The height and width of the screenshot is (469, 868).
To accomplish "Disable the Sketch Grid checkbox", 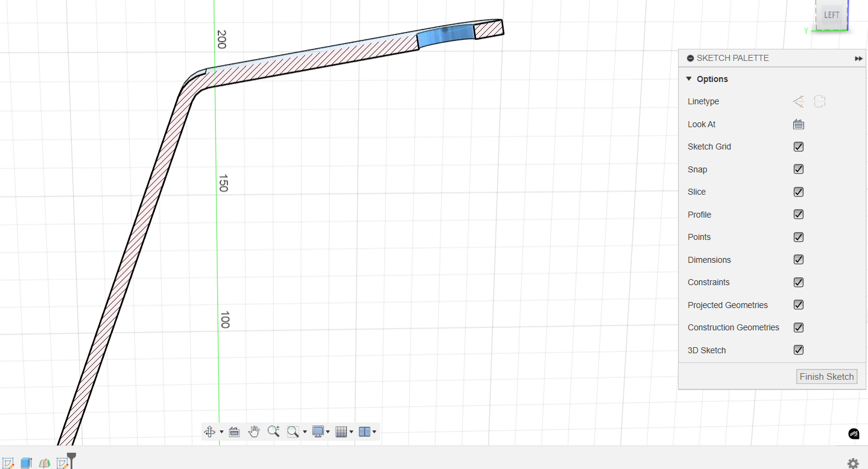I will coord(798,147).
